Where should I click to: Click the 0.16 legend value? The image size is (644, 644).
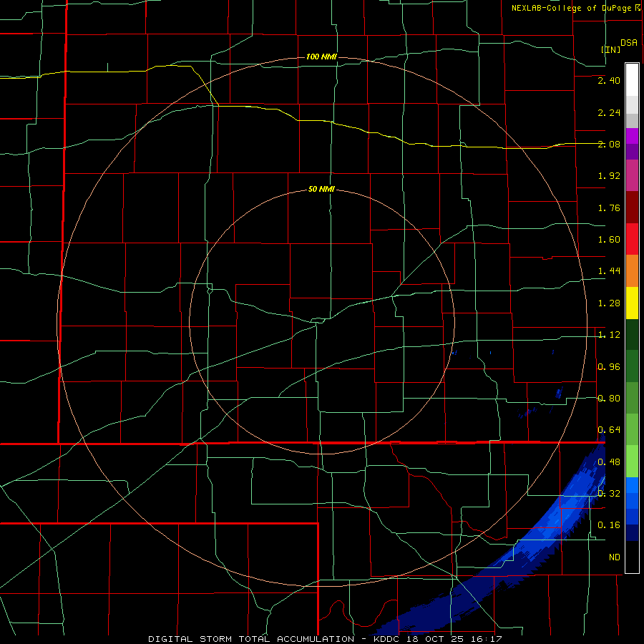[x=609, y=525]
